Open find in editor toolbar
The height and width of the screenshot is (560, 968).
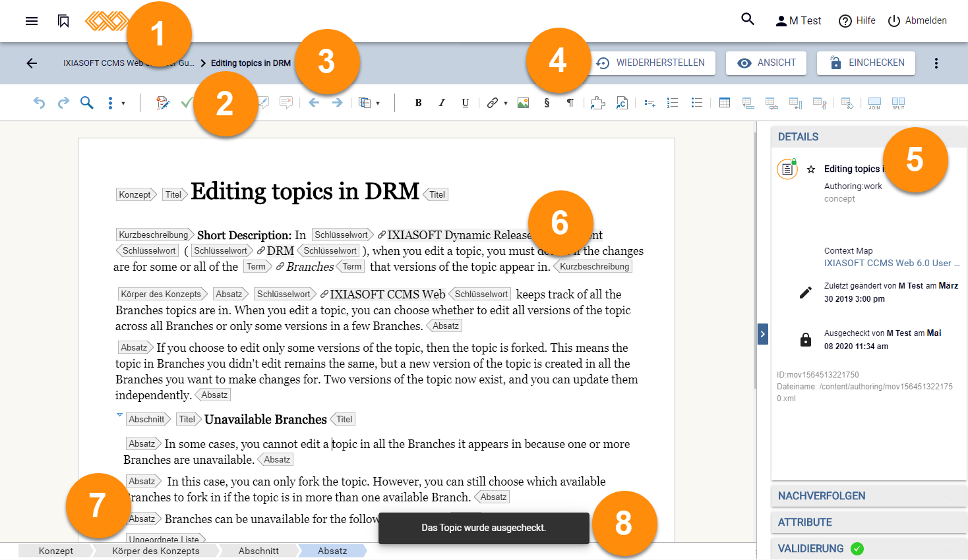coord(87,103)
